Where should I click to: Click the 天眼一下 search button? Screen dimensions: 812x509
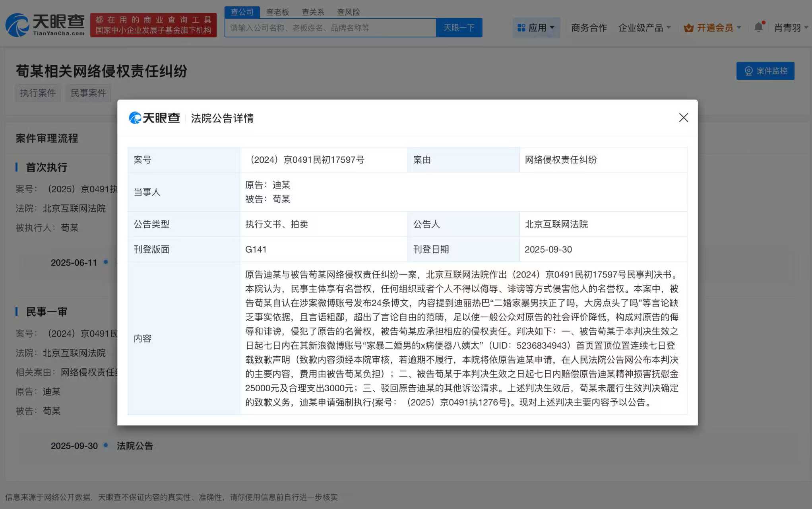tap(459, 27)
